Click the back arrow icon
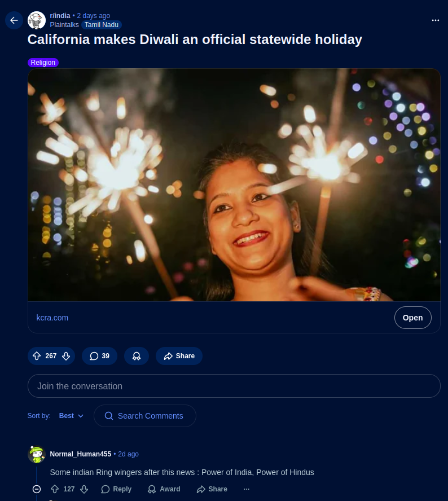Image resolution: width=448 pixels, height=501 pixels. click(14, 20)
